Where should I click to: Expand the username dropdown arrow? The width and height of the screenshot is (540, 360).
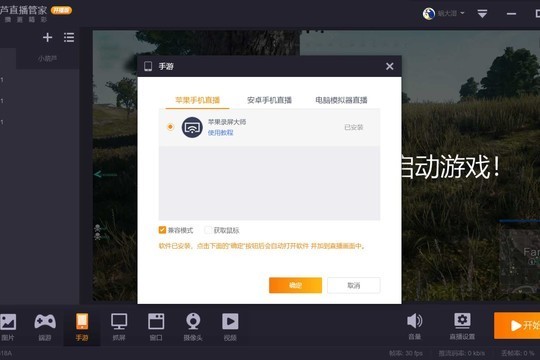click(x=462, y=13)
